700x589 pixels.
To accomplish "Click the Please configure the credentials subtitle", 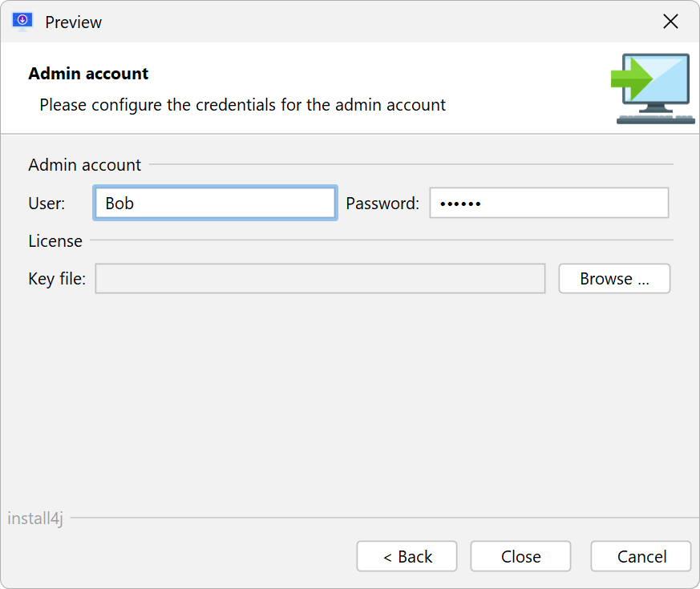I will [x=242, y=105].
